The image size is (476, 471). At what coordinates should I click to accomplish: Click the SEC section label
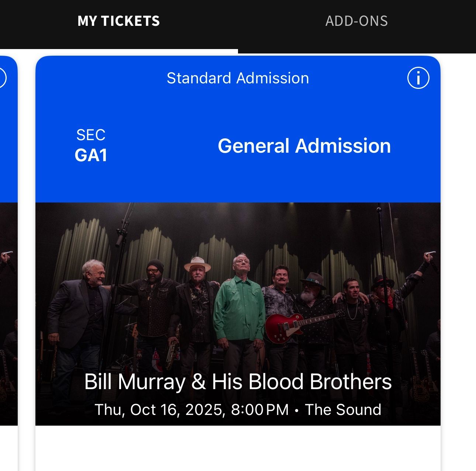pos(91,135)
